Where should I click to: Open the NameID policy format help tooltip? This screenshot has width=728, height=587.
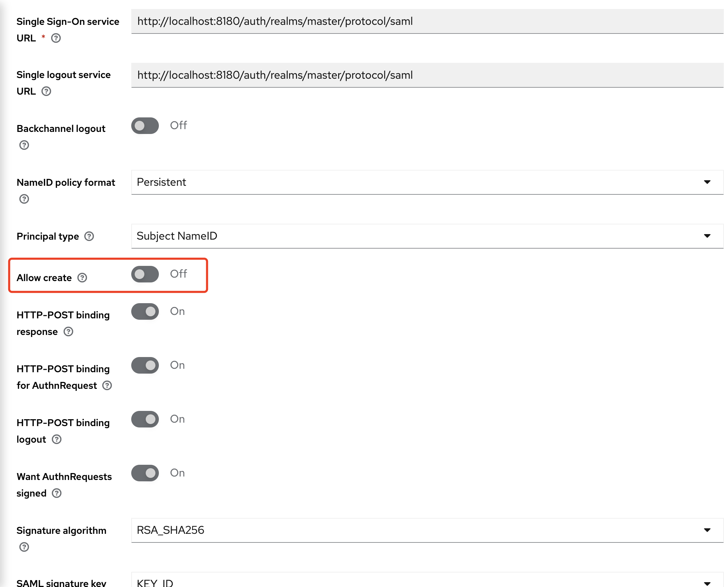point(23,199)
